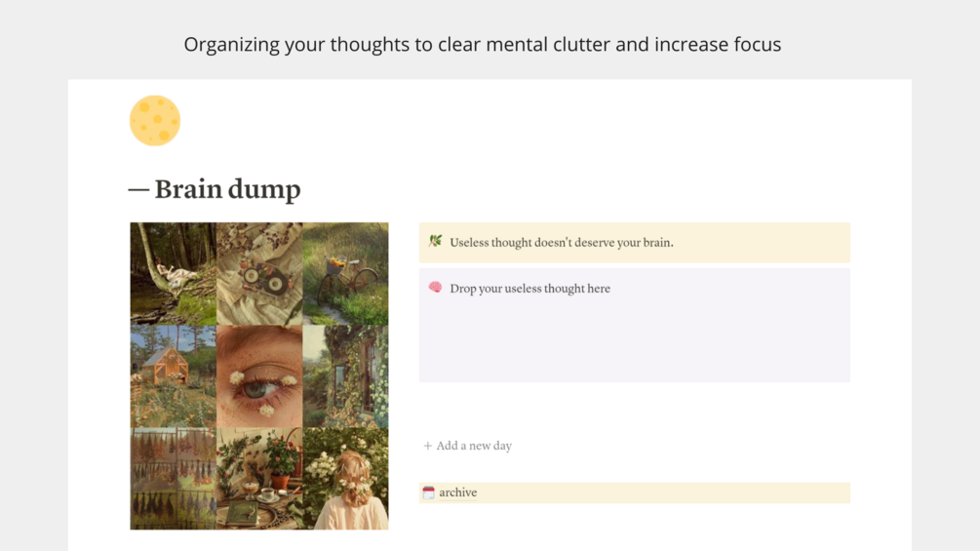Open the potted plants and teacup photo
980x551 pixels.
click(x=259, y=479)
